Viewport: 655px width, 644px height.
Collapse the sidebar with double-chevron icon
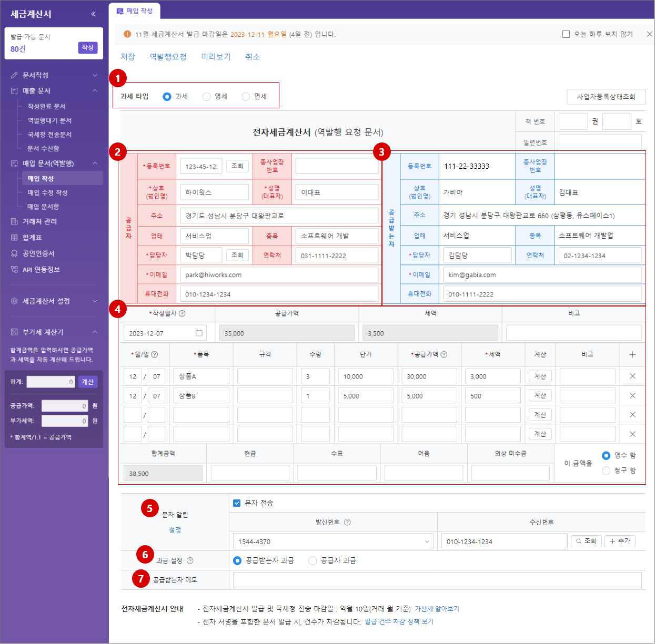[93, 14]
